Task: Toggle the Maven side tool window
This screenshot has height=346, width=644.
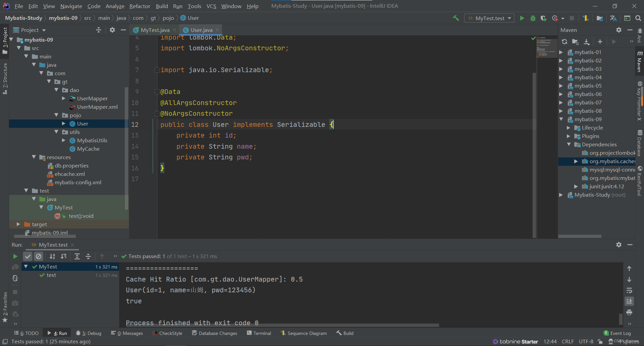Action: [640, 61]
